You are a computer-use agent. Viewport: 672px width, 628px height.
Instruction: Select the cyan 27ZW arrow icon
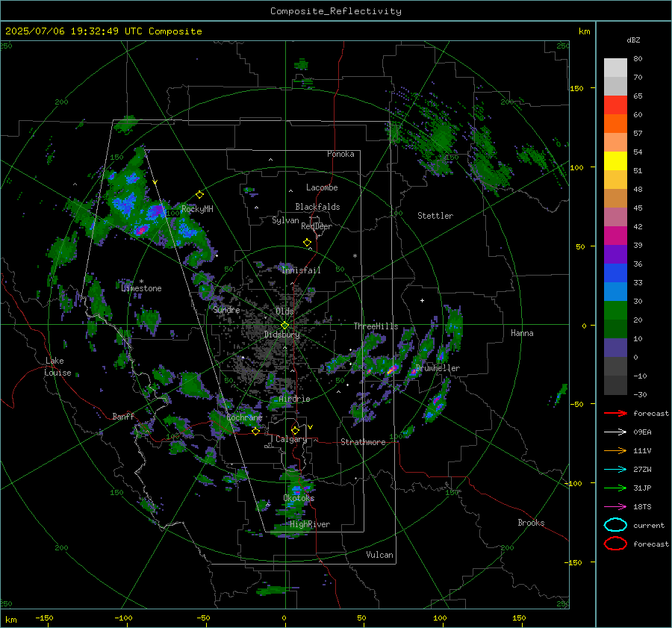[615, 470]
